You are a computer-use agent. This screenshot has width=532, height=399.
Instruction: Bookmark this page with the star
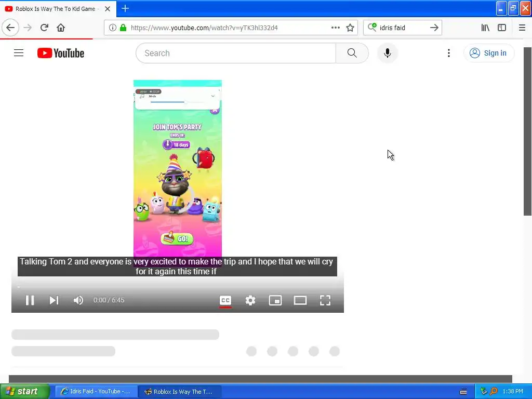[x=350, y=28]
